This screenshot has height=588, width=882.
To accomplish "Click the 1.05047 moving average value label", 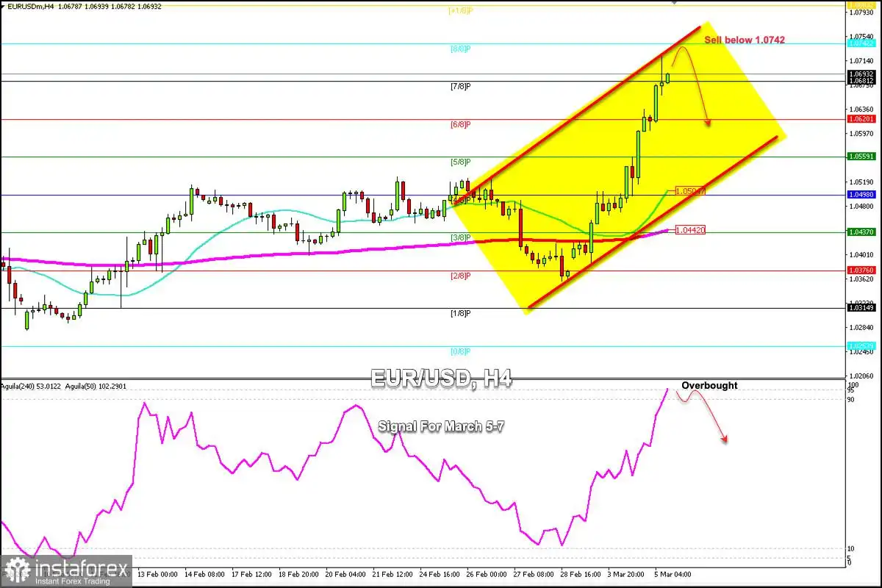I will coord(690,191).
